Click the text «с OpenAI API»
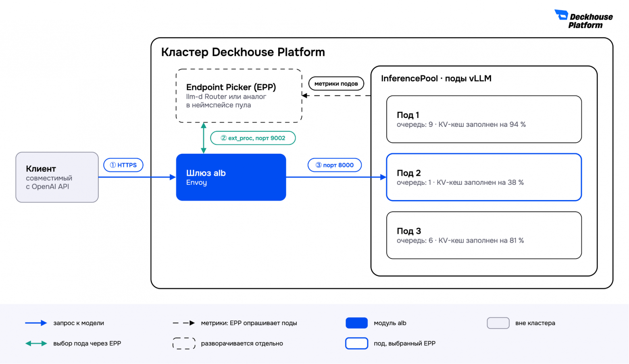 coord(48,187)
